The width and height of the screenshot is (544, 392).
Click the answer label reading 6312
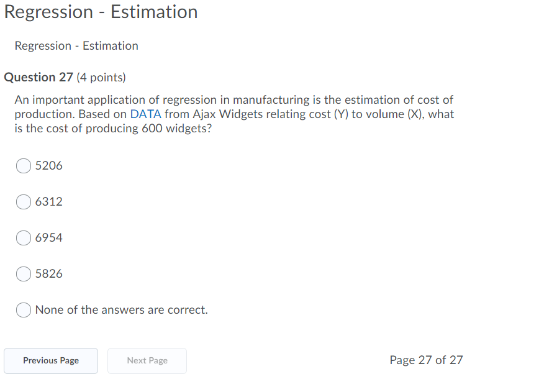(48, 202)
